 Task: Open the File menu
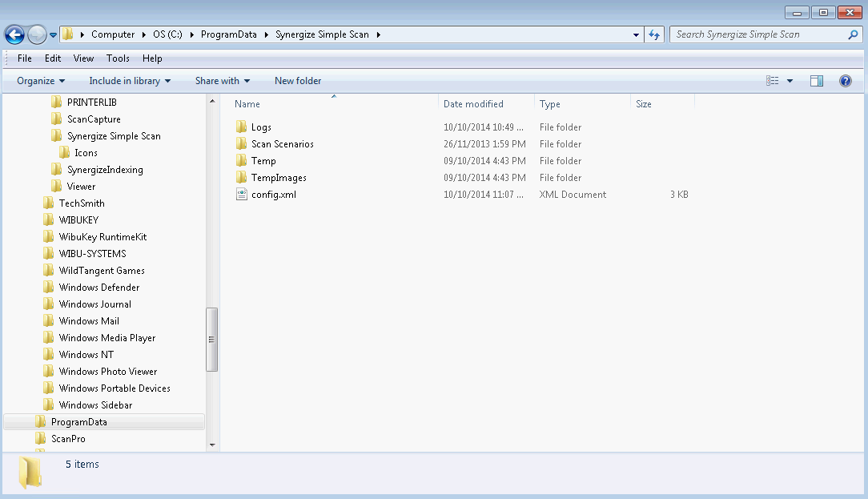pyautogui.click(x=24, y=58)
